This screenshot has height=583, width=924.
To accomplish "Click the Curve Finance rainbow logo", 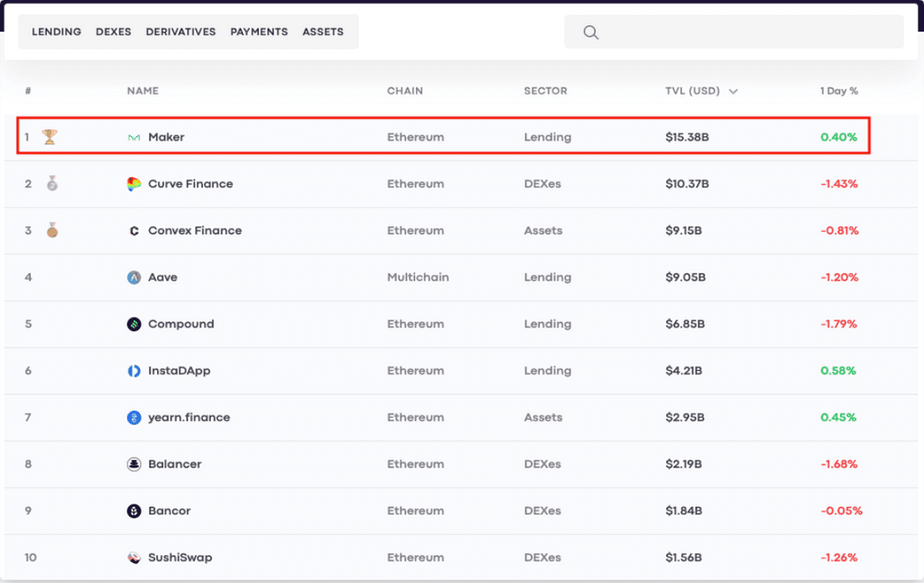I will click(134, 184).
